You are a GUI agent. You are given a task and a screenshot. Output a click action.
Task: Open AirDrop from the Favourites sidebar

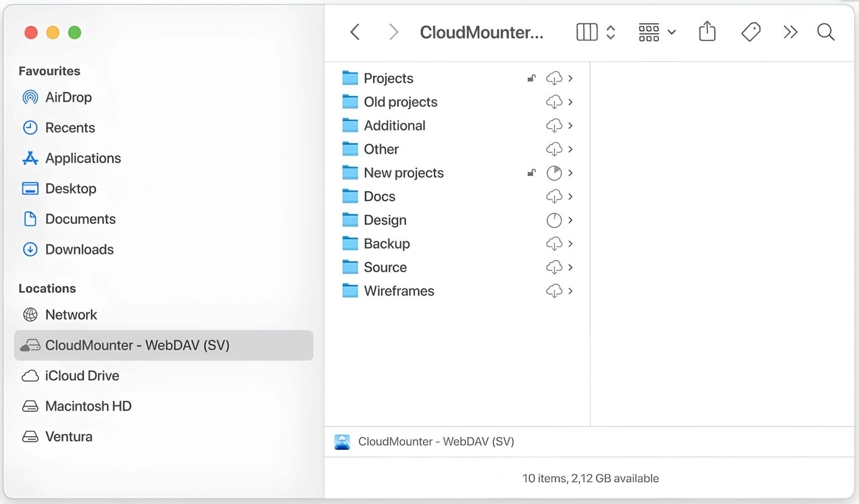click(x=68, y=97)
